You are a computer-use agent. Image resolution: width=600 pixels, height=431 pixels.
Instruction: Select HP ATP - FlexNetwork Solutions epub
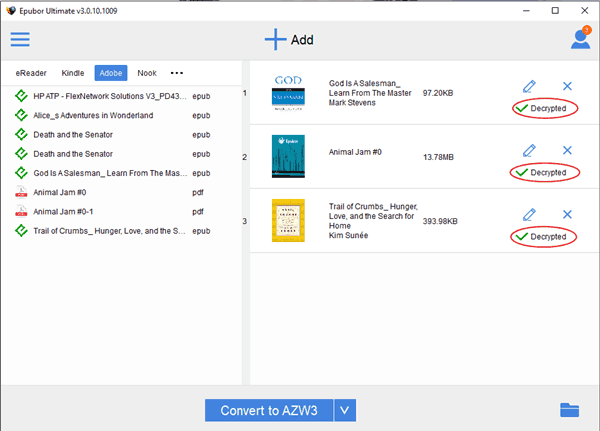(112, 96)
